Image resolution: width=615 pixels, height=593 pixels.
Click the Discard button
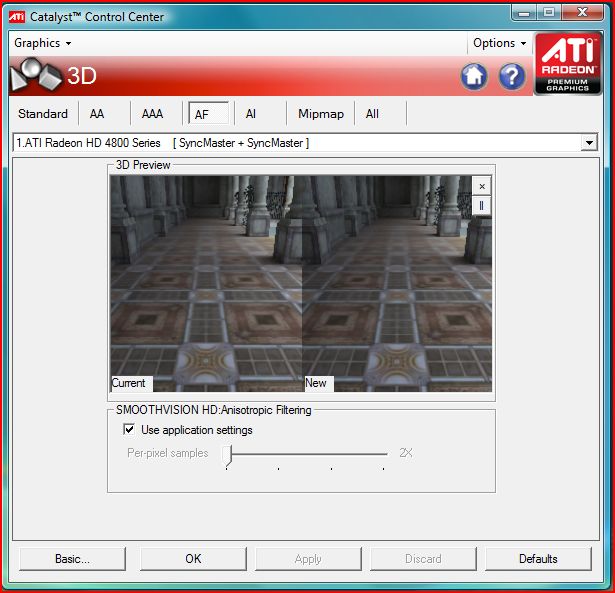423,558
